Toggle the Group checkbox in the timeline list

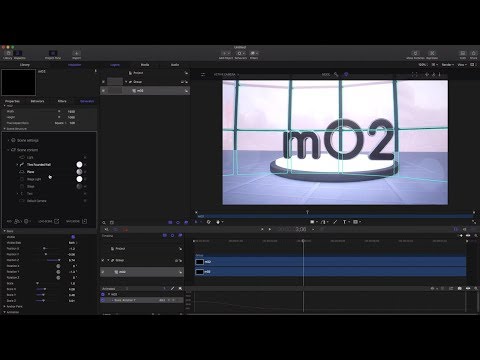pos(103,260)
